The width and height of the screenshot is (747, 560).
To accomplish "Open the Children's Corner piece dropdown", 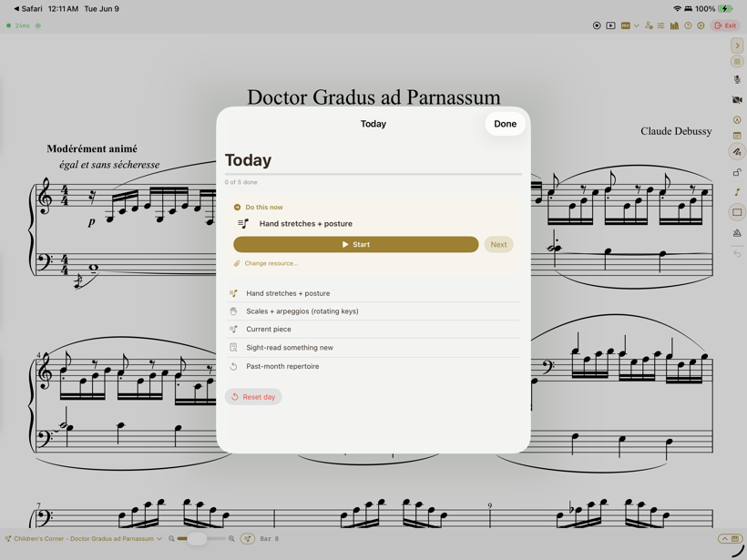I will [x=84, y=538].
